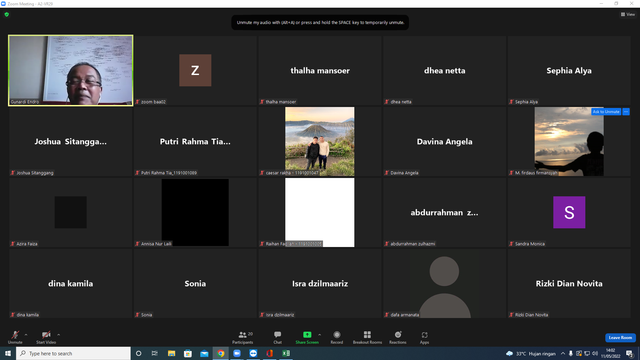Start video from the Zoom toolbar

pyautogui.click(x=46, y=337)
